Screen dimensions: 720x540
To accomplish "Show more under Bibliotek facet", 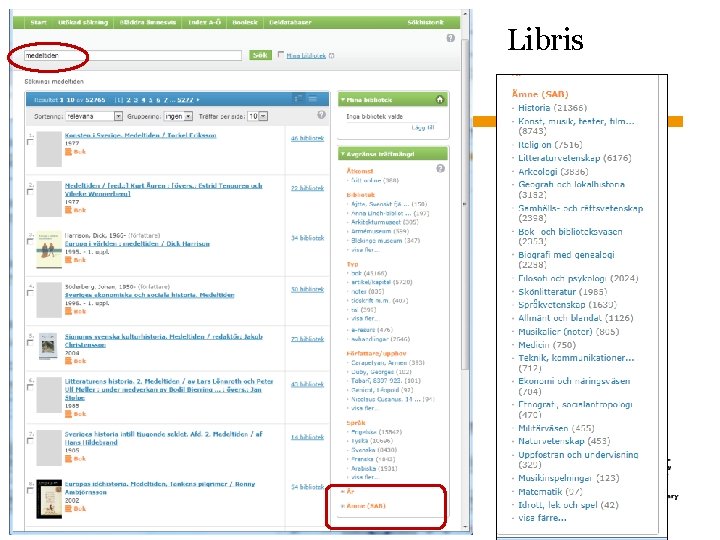I will [365, 250].
